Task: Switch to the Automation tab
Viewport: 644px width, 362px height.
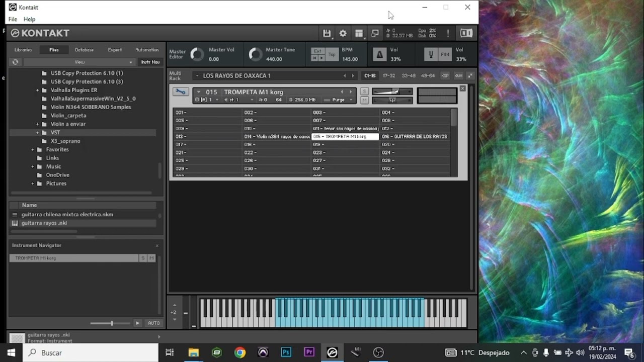Action: 147,50
